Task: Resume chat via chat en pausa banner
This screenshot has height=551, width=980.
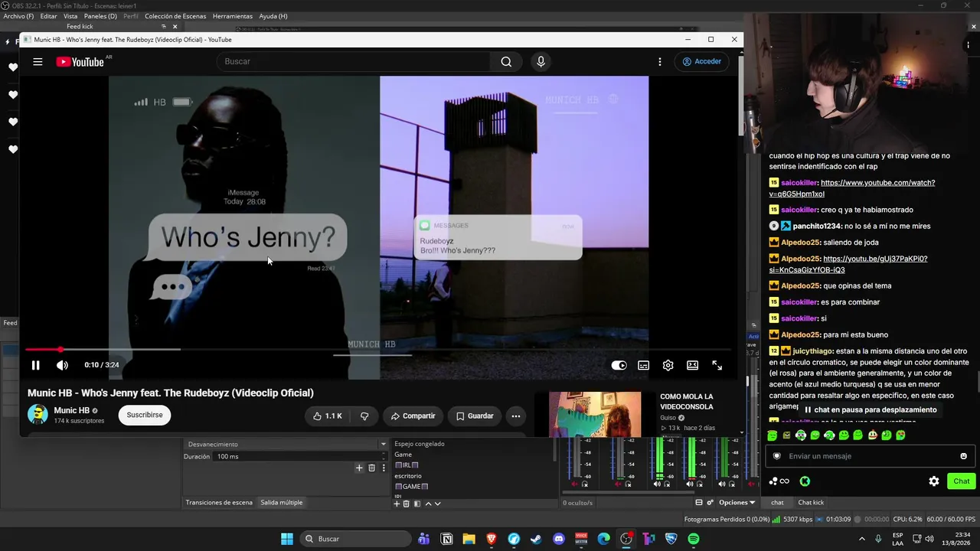Action: (x=869, y=409)
